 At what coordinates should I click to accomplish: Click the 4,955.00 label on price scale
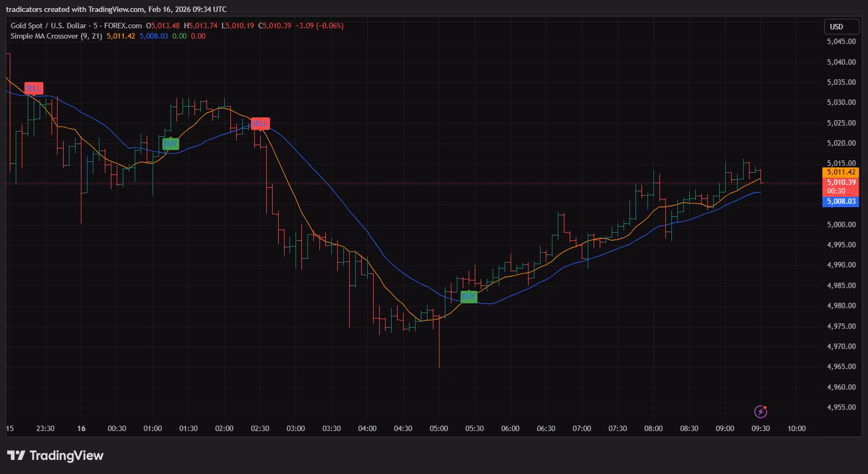(x=841, y=407)
